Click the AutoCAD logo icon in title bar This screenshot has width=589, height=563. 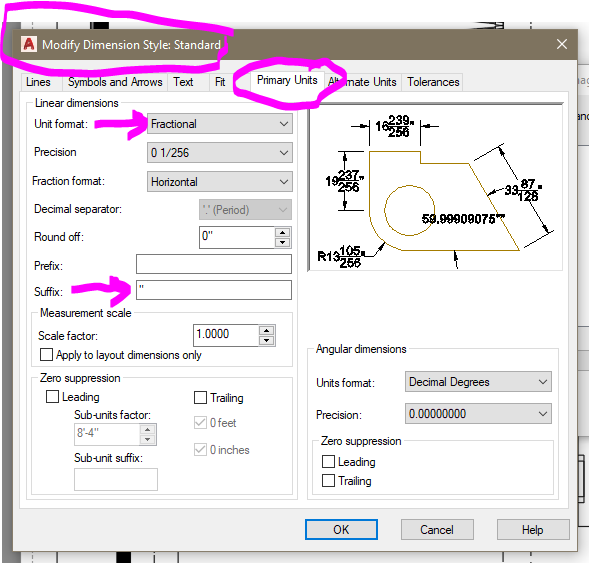[x=29, y=44]
